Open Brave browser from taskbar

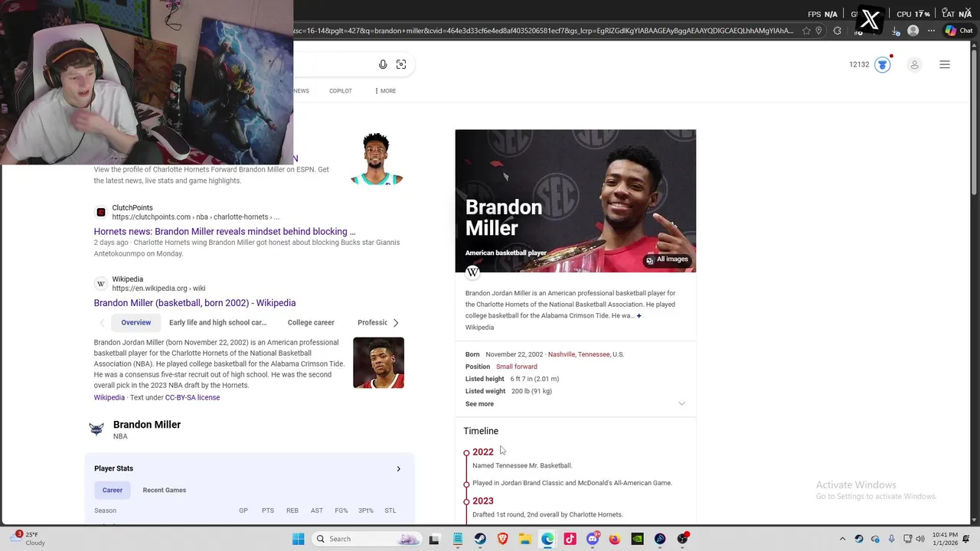click(x=502, y=539)
